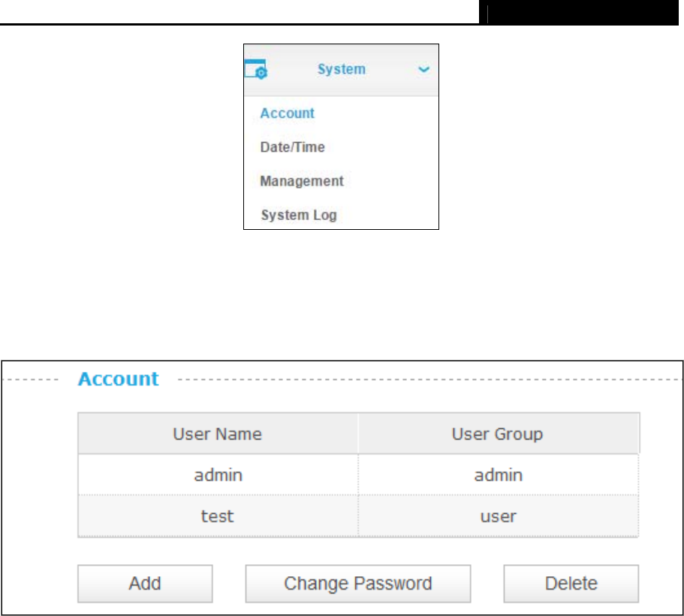Click the short dashed line left of Account heading
The height and width of the screenshot is (616, 684).
click(x=33, y=379)
